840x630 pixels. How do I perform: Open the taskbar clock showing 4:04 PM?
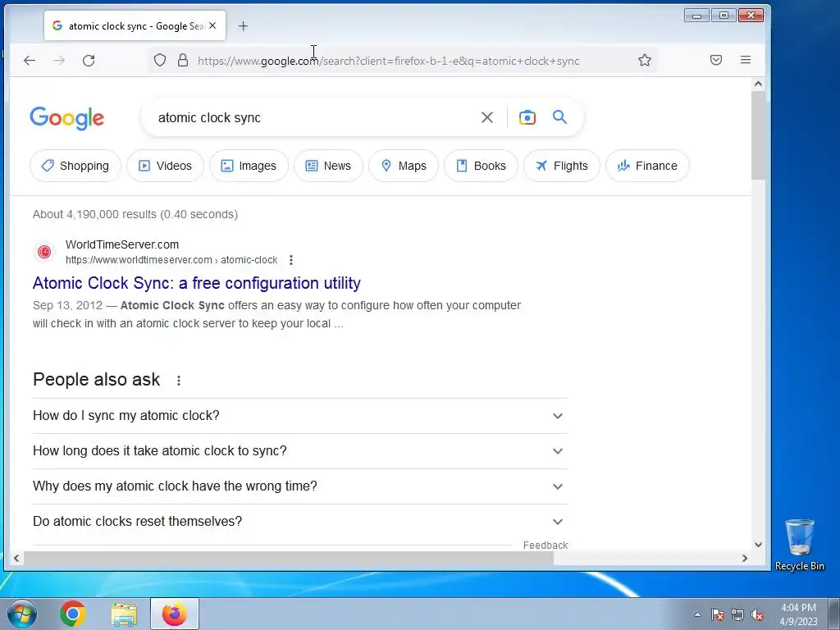pos(798,614)
